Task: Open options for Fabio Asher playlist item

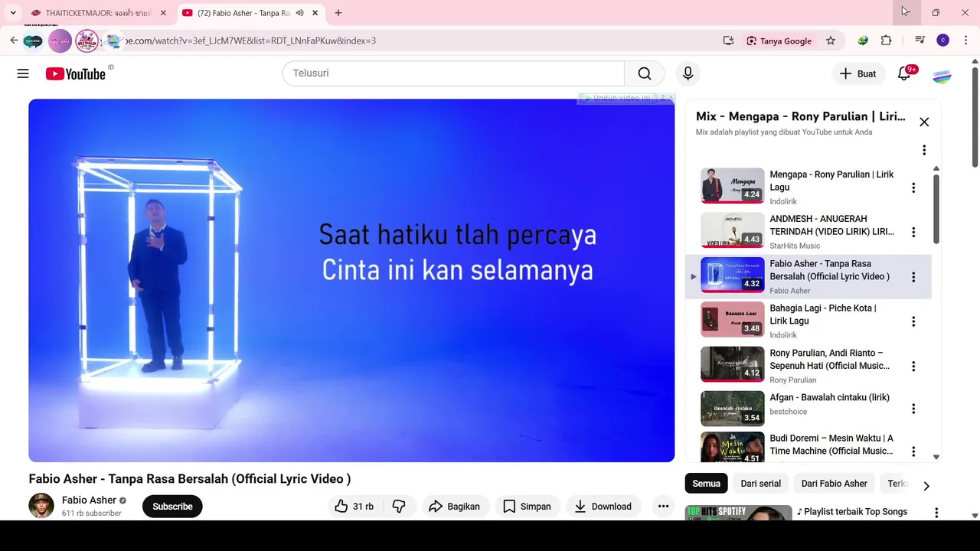Action: [913, 277]
